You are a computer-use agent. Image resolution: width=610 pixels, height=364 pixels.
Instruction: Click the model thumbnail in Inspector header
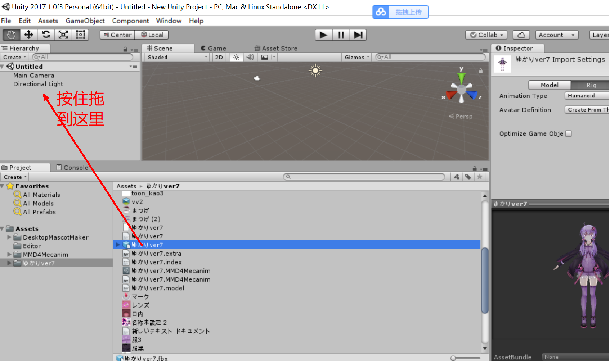(x=502, y=64)
